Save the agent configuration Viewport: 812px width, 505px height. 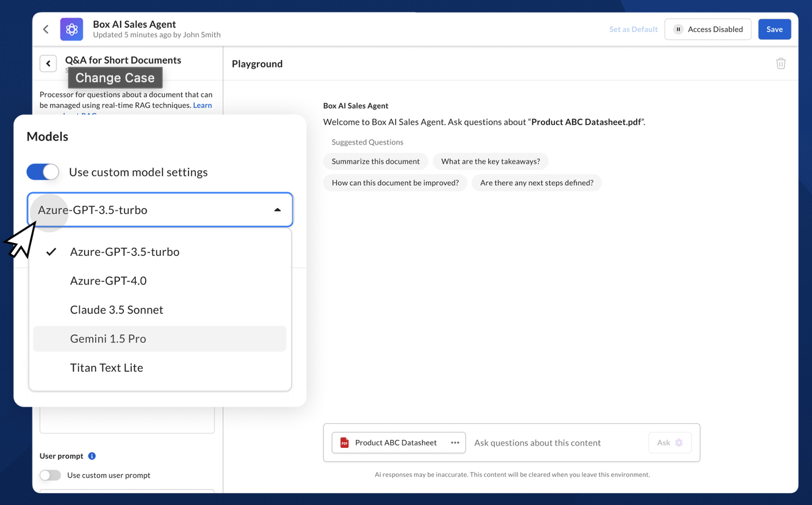tap(774, 29)
